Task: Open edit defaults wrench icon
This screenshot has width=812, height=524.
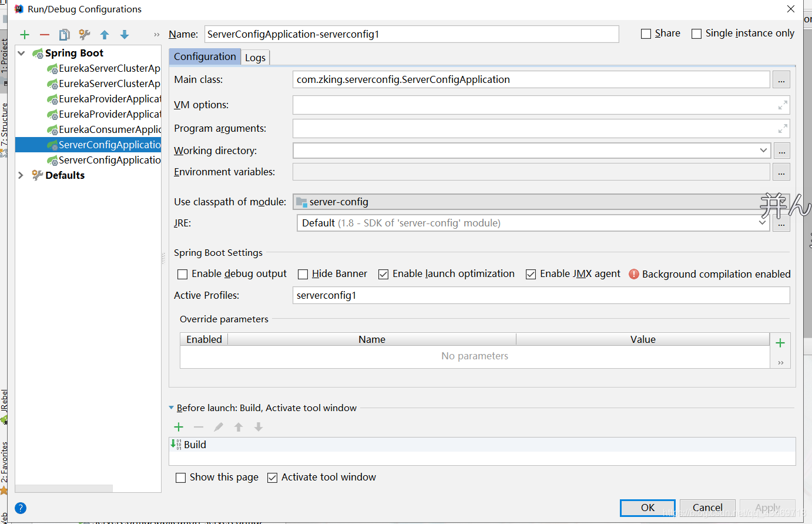Action: tap(85, 35)
